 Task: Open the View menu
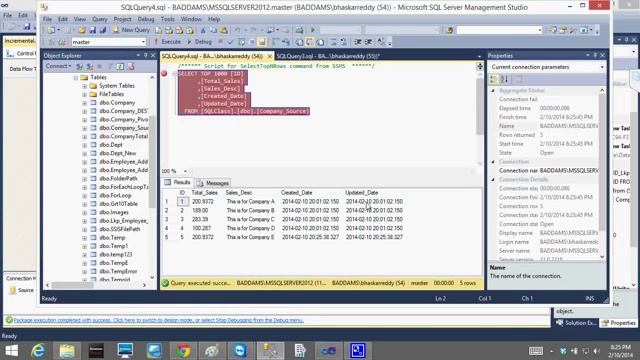(80, 19)
